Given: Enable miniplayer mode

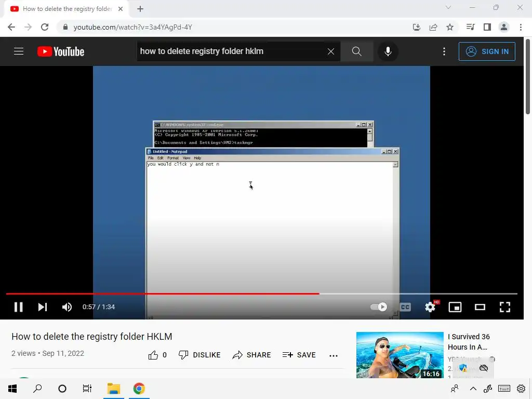Looking at the screenshot, I should point(455,307).
